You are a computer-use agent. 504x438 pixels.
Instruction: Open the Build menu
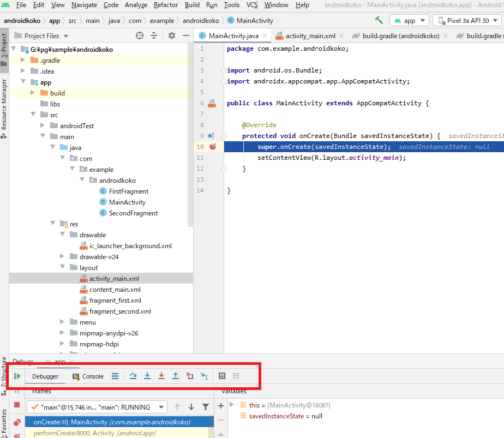[x=192, y=5]
